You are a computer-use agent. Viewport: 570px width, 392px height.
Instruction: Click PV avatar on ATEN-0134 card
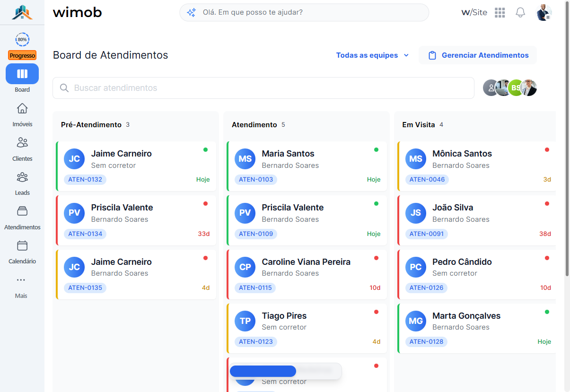point(74,213)
